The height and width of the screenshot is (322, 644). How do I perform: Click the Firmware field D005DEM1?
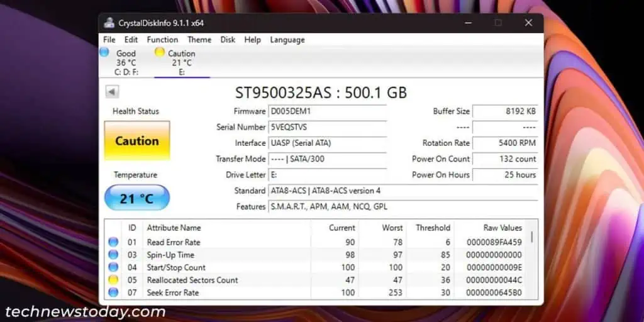pos(327,111)
